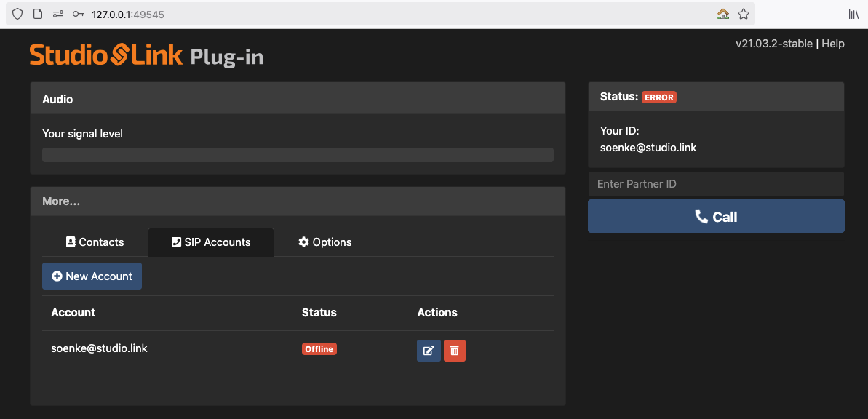Start a call with the Call button
The height and width of the screenshot is (419, 868).
tap(717, 217)
